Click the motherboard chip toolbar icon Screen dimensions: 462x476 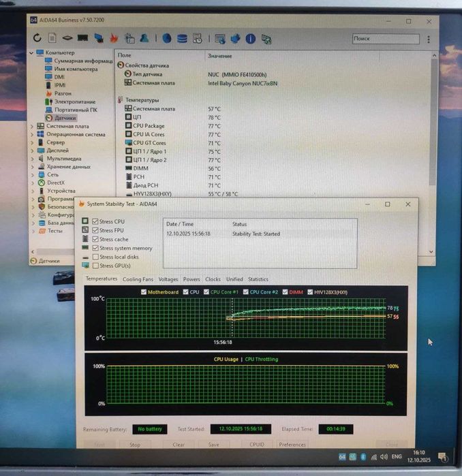67,38
